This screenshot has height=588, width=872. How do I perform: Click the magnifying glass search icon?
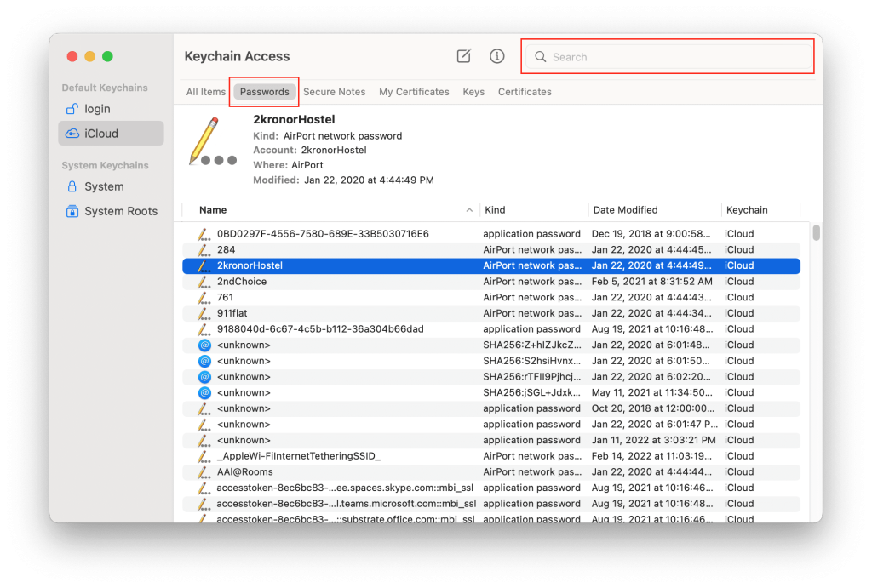point(540,57)
